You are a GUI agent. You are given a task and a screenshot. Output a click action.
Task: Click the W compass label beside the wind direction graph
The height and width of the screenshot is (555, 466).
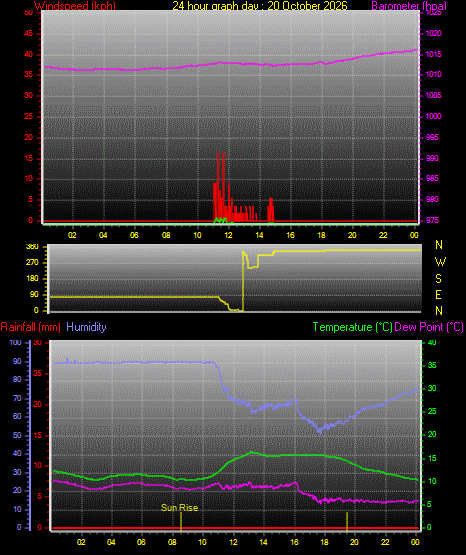[x=440, y=262]
